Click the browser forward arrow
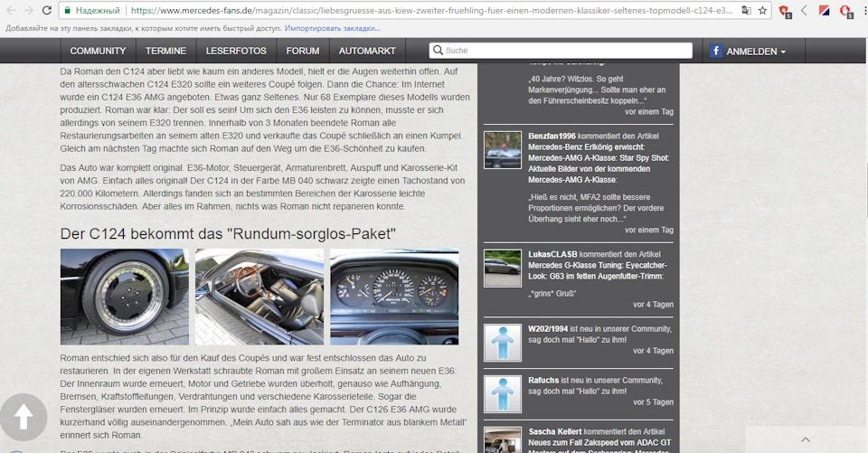The image size is (868, 453). point(29,10)
